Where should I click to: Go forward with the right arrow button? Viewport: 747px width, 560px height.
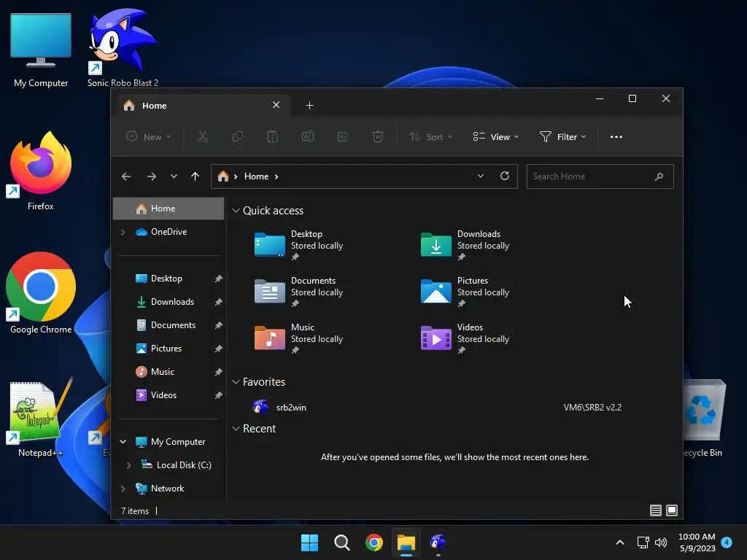152,176
